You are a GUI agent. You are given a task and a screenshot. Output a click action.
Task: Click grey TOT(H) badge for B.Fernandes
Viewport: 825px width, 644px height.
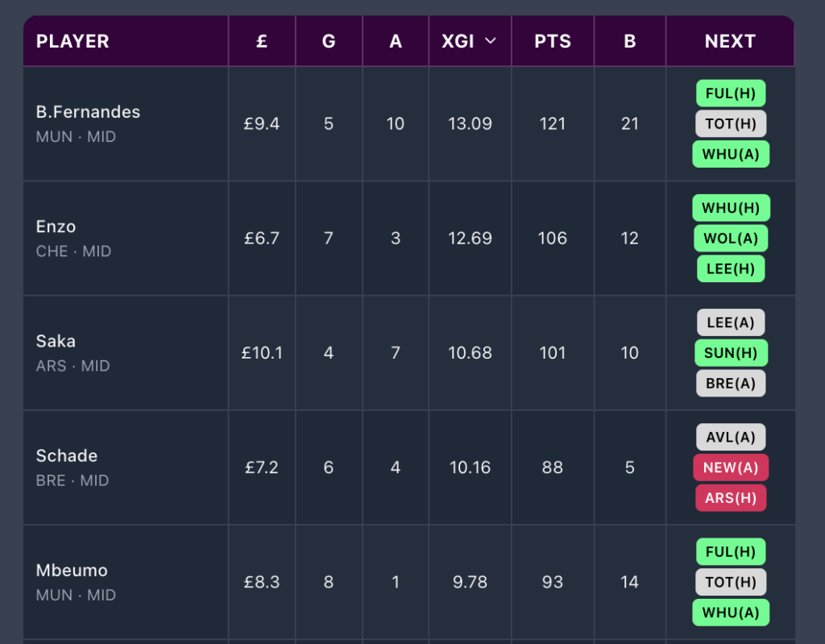731,123
